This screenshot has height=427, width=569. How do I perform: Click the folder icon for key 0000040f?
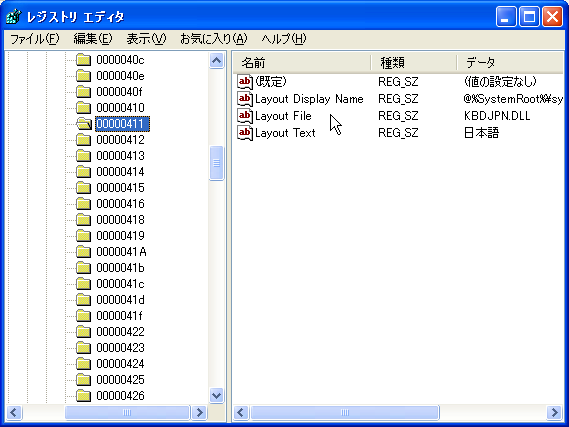pos(83,92)
